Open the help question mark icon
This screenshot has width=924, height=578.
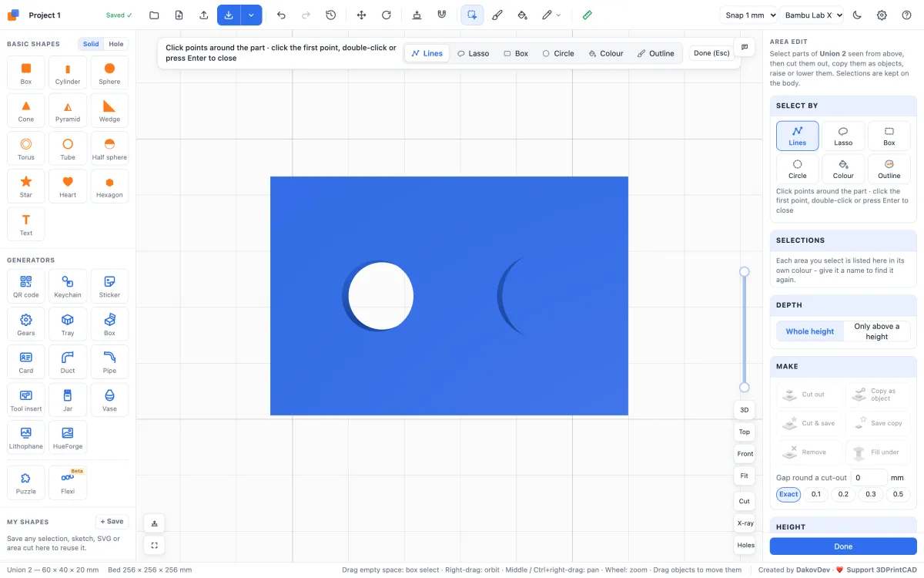[x=906, y=15]
